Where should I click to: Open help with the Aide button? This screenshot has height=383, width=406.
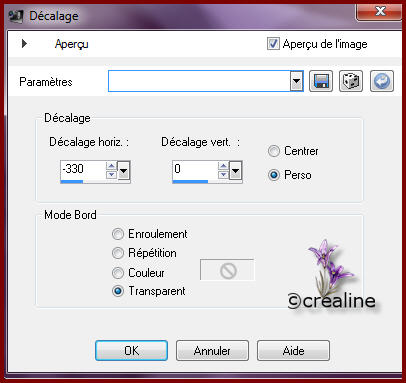click(x=293, y=350)
